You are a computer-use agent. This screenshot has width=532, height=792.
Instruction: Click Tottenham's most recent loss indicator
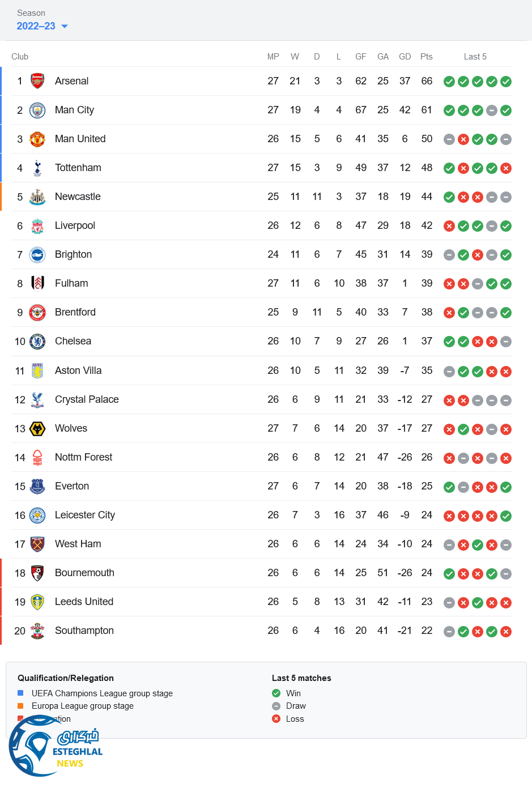506,168
